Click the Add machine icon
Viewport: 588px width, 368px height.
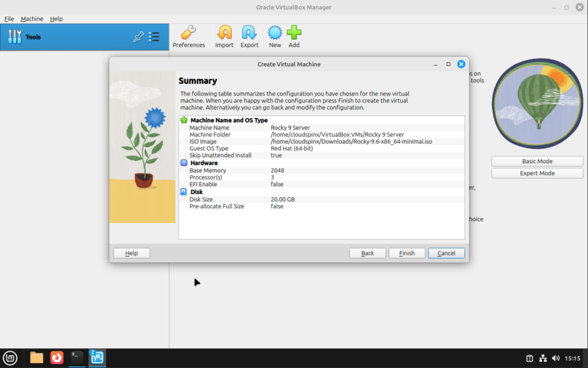click(294, 32)
